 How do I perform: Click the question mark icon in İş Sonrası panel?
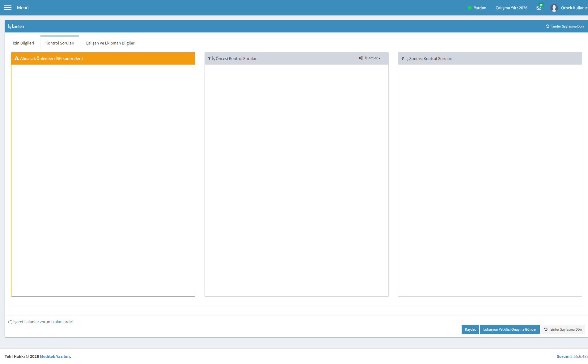point(403,58)
